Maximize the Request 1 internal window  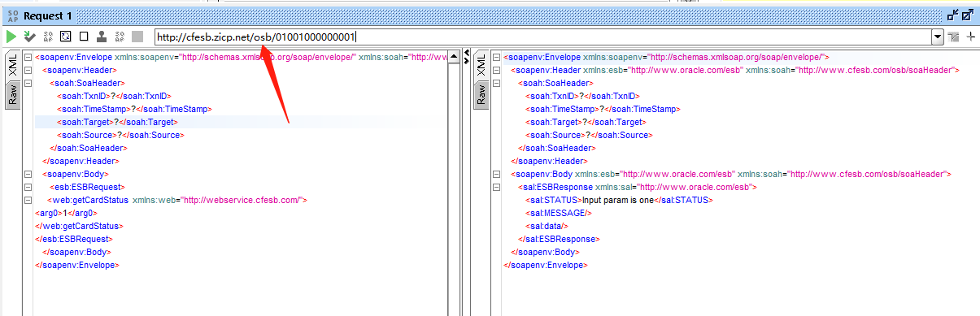968,15
